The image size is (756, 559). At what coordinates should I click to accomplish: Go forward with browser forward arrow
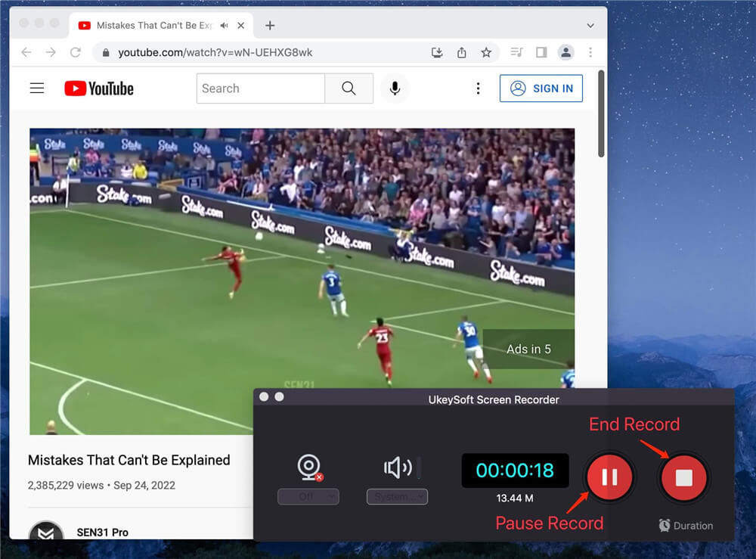click(x=51, y=52)
